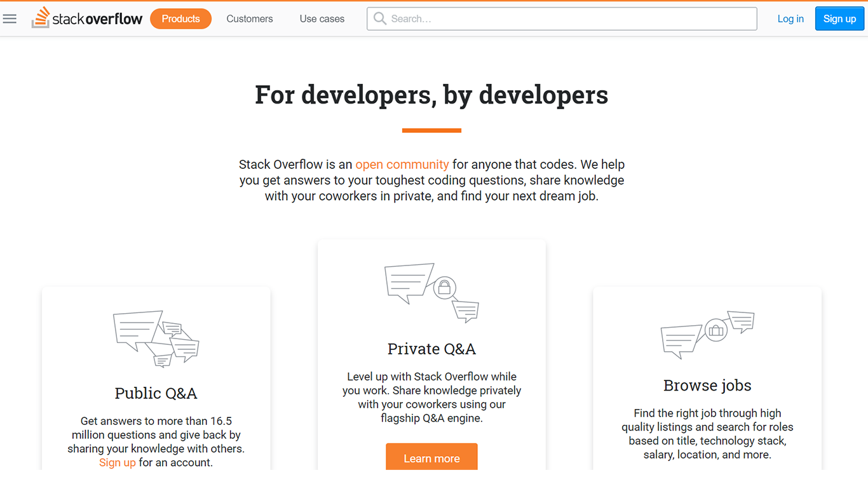Click the Browse jobs heading
The image size is (868, 489).
click(x=707, y=385)
